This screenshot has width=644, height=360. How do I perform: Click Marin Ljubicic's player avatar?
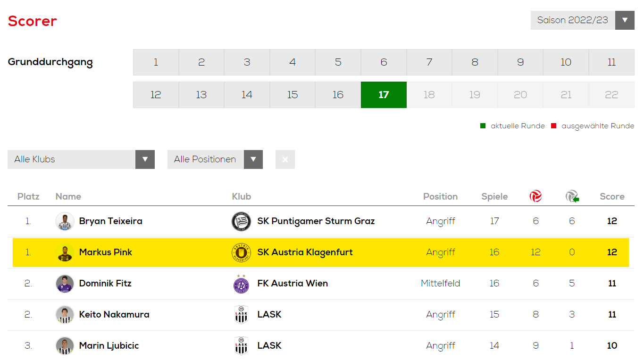coord(65,346)
